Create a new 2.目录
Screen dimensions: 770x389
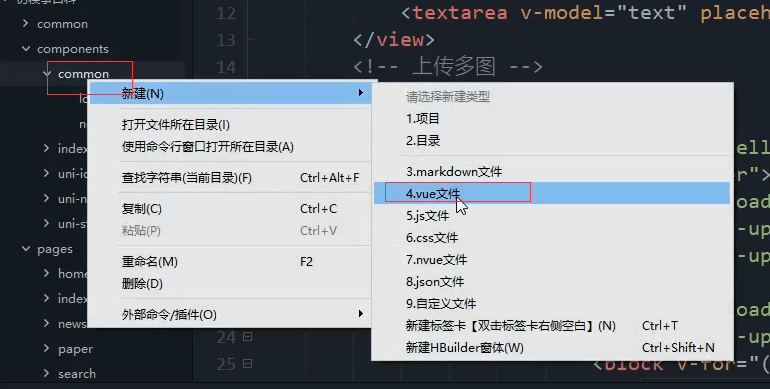tap(423, 141)
